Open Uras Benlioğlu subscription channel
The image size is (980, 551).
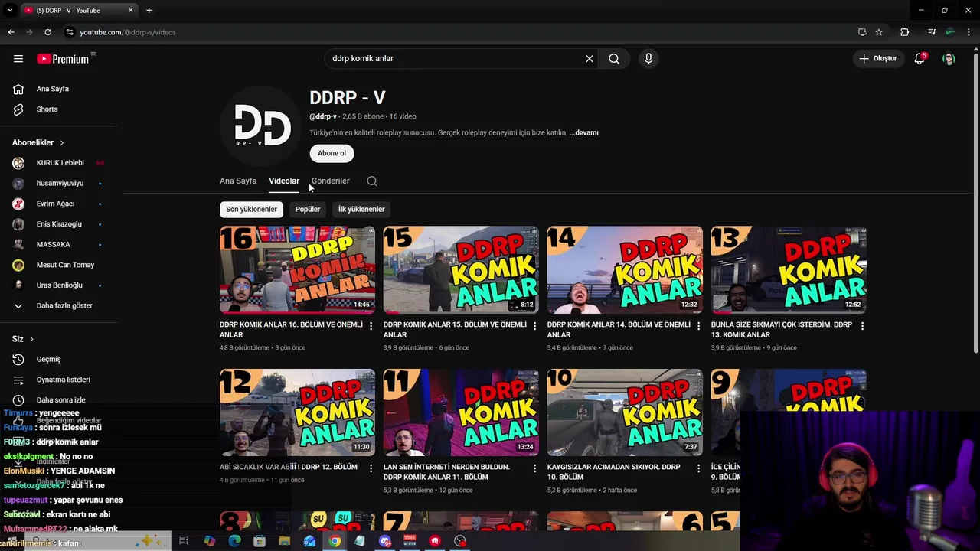(57, 285)
